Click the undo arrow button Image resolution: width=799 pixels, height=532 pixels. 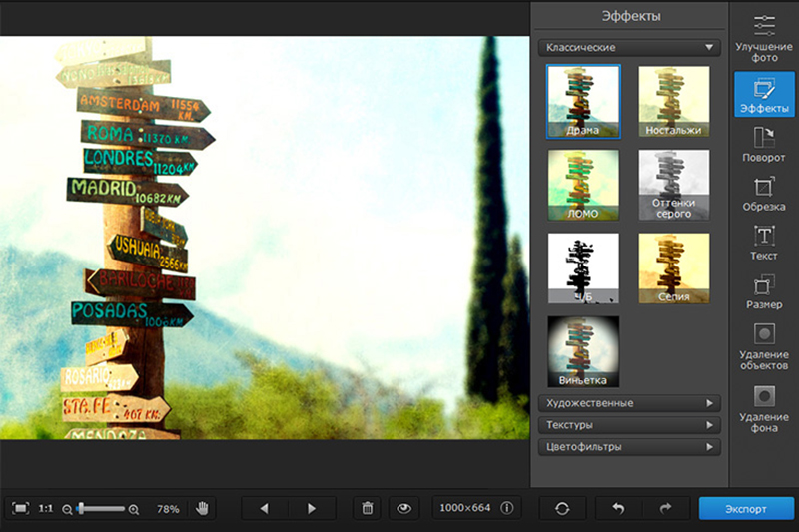pos(618,508)
